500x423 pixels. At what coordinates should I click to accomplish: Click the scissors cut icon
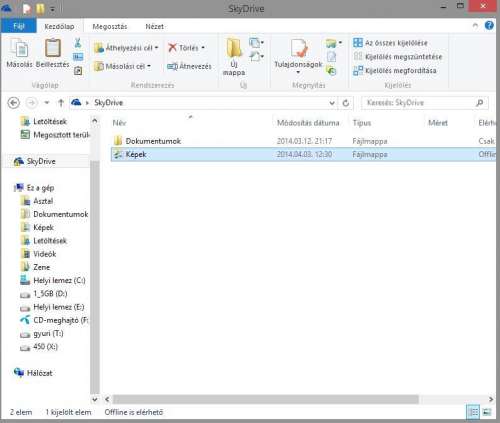78,42
